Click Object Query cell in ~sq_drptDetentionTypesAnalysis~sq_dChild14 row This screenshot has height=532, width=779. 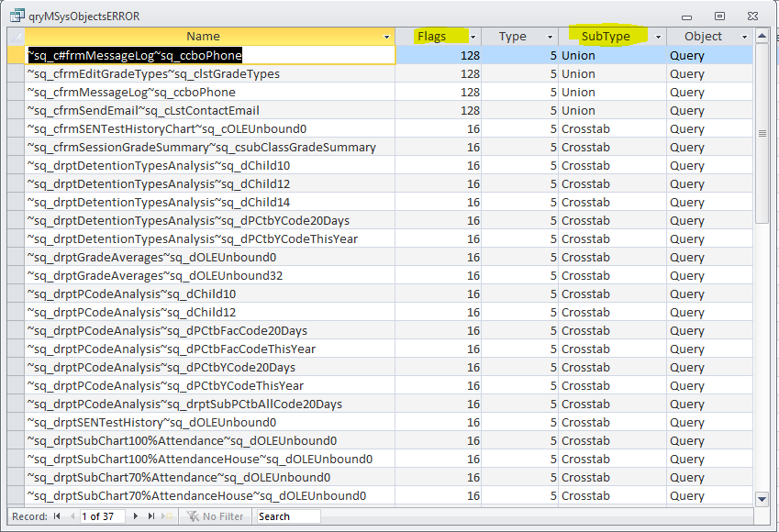click(x=709, y=203)
